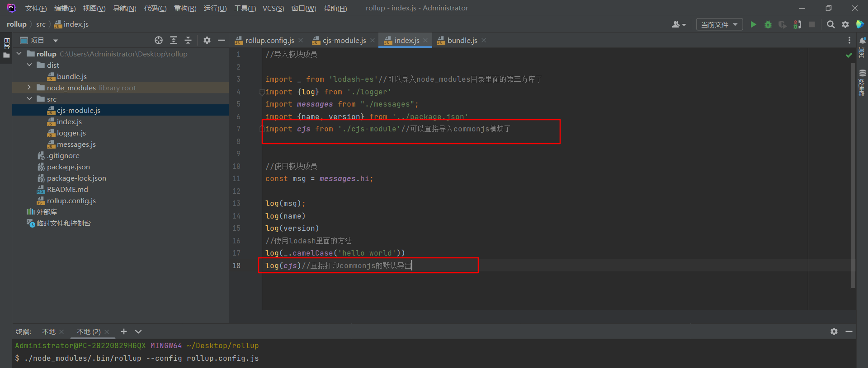The image size is (868, 368).
Task: Collapse the dist folder
Action: click(29, 65)
